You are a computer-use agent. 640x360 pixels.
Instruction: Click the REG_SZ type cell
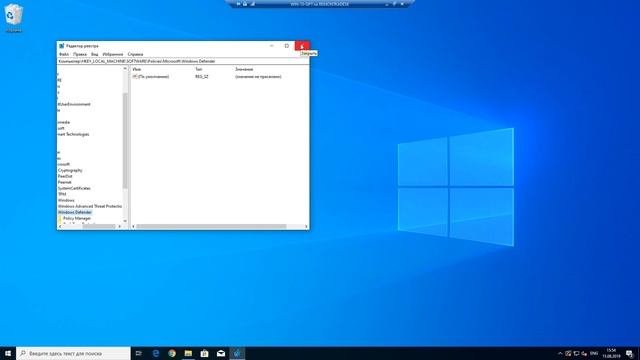tap(202, 77)
